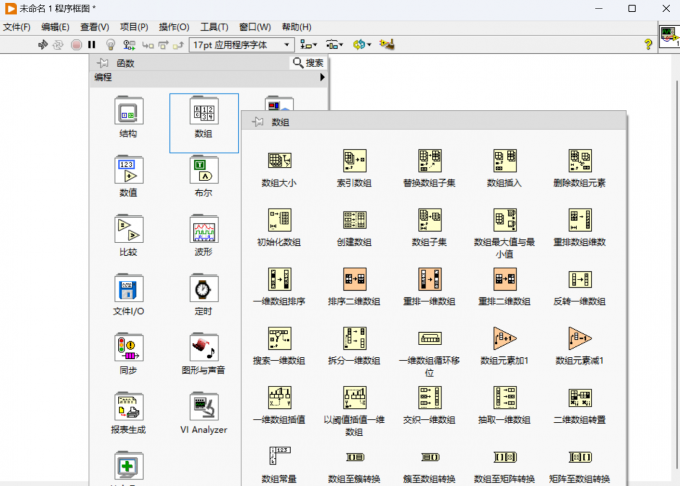Choose the 重排二维数组 function
This screenshot has height=486, width=680.
click(505, 279)
